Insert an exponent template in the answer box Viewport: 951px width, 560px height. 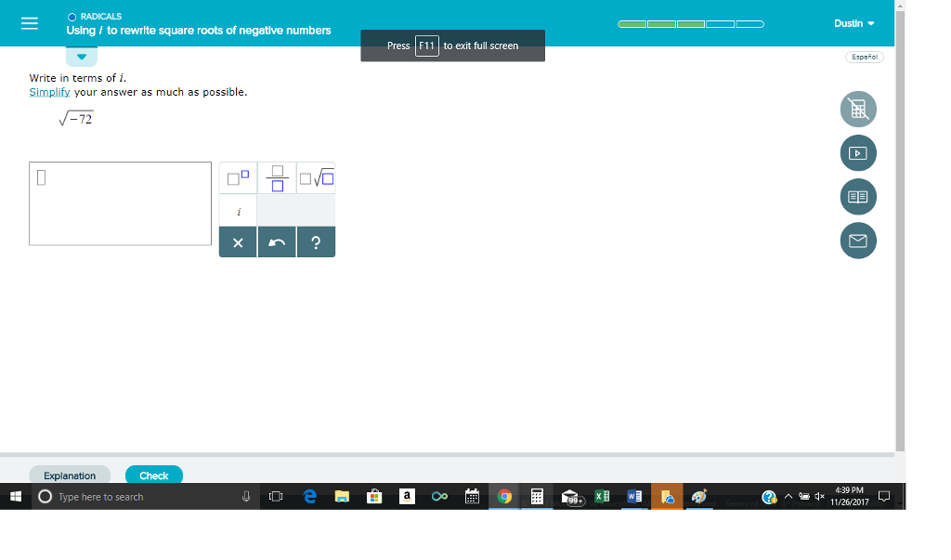[x=237, y=176]
